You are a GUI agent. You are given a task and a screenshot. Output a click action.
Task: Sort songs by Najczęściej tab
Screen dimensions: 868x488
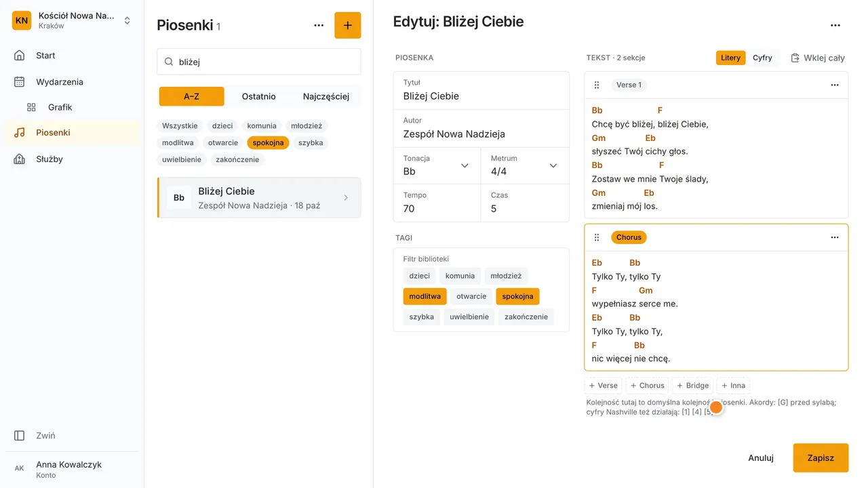pyautogui.click(x=326, y=96)
